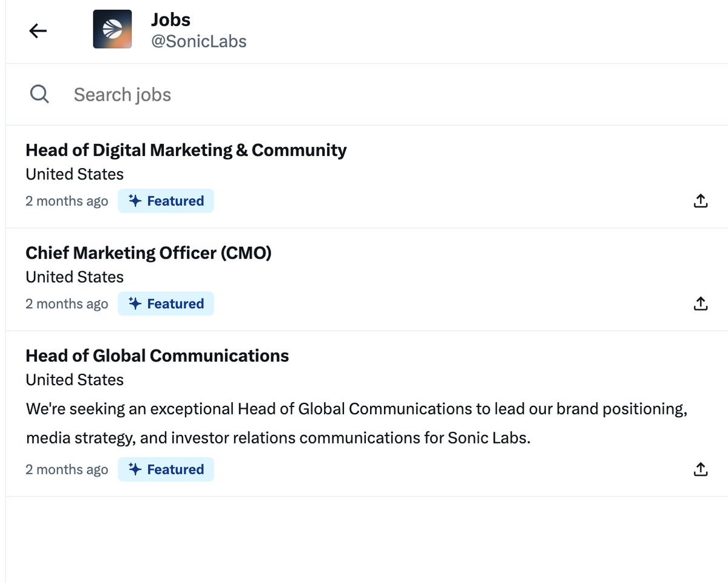Click the sparkle icon on the first Featured badge

click(x=133, y=200)
